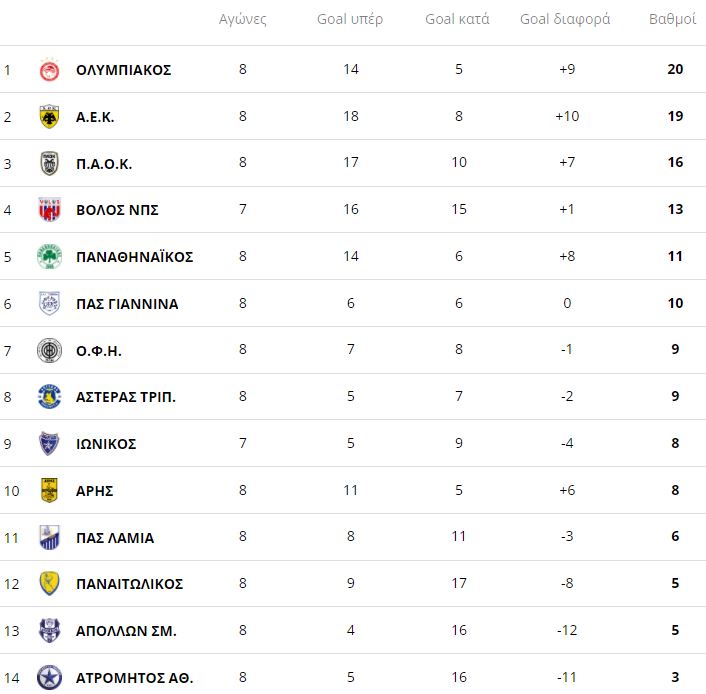Click the Volos NPS club logo
Image resolution: width=706 pixels, height=694 pixels.
pyautogui.click(x=49, y=210)
